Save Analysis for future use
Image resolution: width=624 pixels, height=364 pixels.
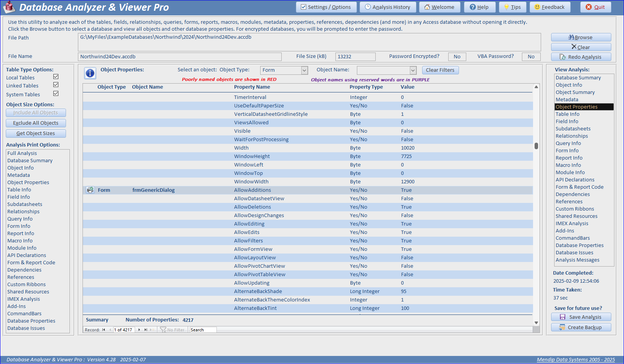[581, 317]
